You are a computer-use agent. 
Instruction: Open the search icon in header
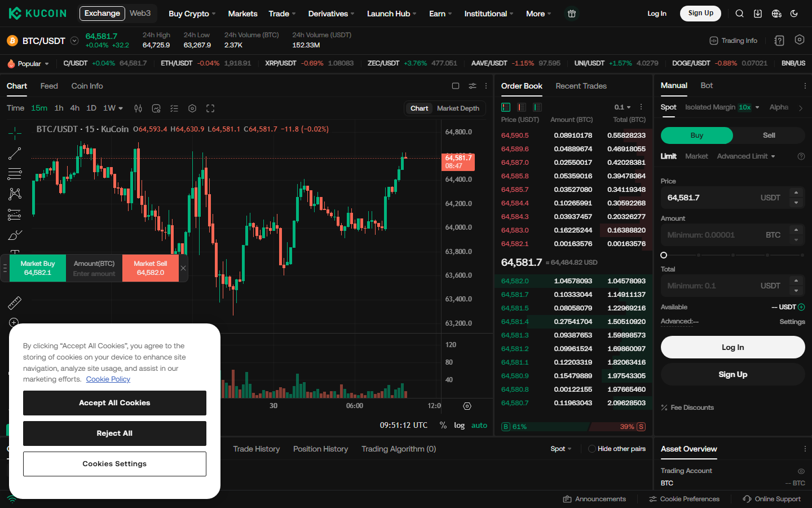pyautogui.click(x=739, y=14)
